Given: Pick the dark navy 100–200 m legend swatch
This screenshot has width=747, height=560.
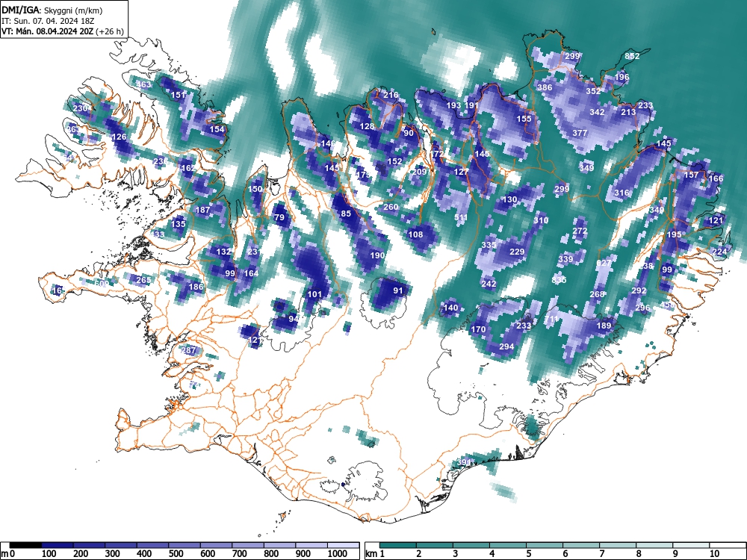Looking at the screenshot, I should tap(58, 545).
